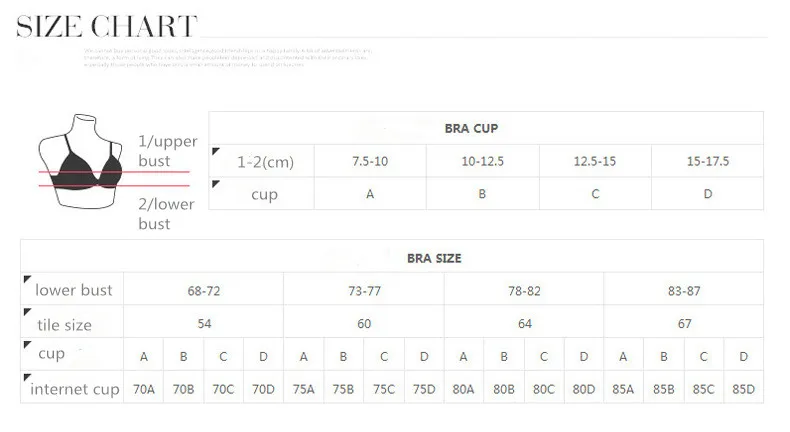
Task: Click the triangle marker beside the upper cup row
Action: pos(216,184)
